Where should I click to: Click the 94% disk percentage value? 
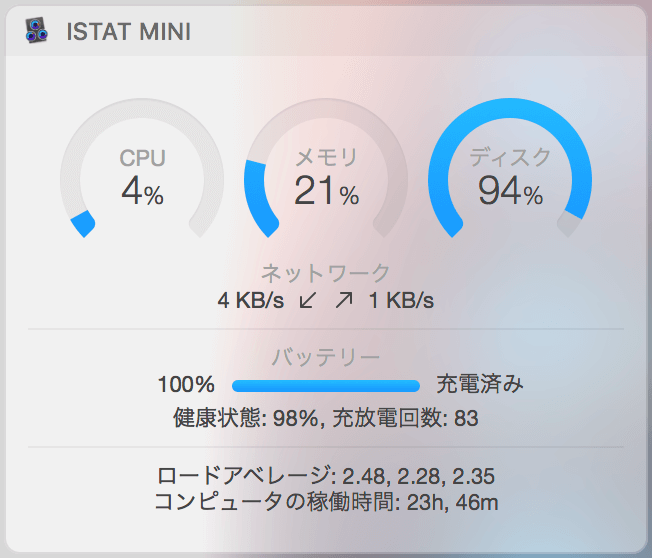click(x=510, y=191)
